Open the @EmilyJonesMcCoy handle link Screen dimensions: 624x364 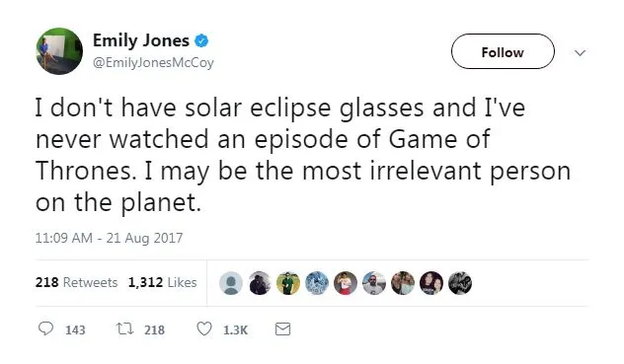(153, 62)
